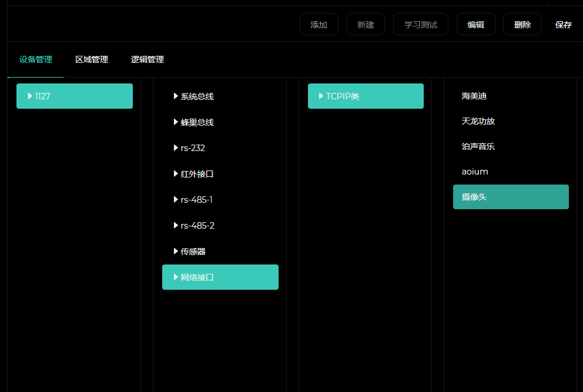Viewport: 583px width, 392px height.
Task: Click 保存 to save changes
Action: 563,25
